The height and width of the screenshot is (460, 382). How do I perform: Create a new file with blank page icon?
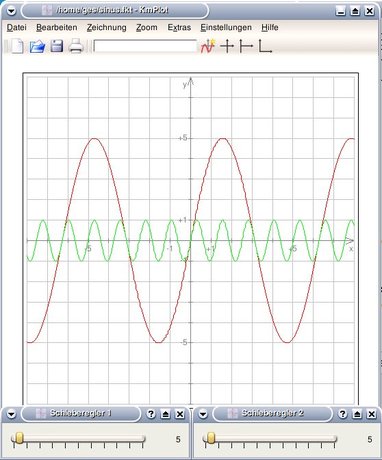coord(17,46)
